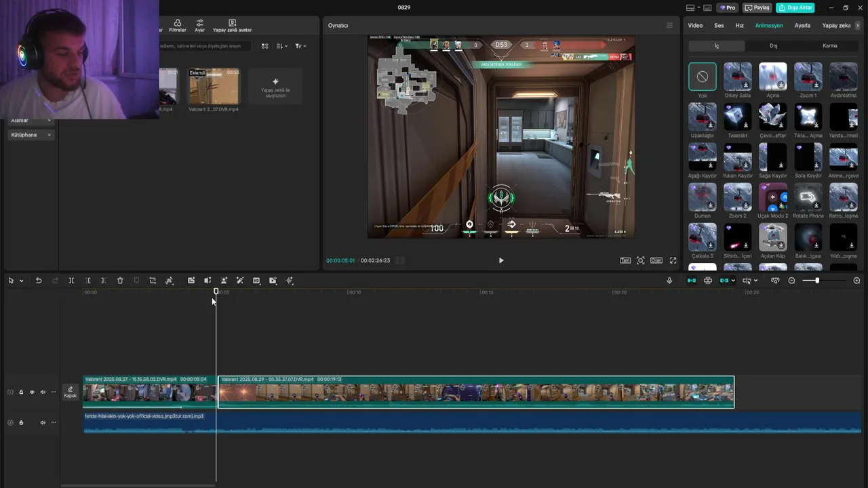Click the media search input field
Screen dimensions: 868x488
coord(205,46)
